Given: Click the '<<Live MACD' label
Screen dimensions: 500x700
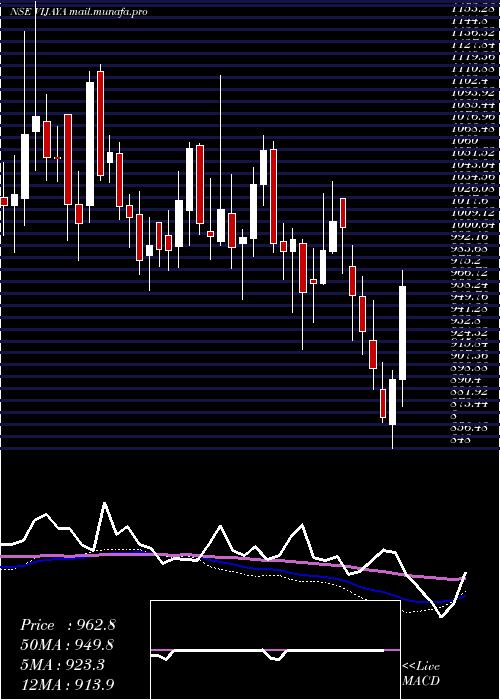Looking at the screenshot, I should click(x=421, y=674).
